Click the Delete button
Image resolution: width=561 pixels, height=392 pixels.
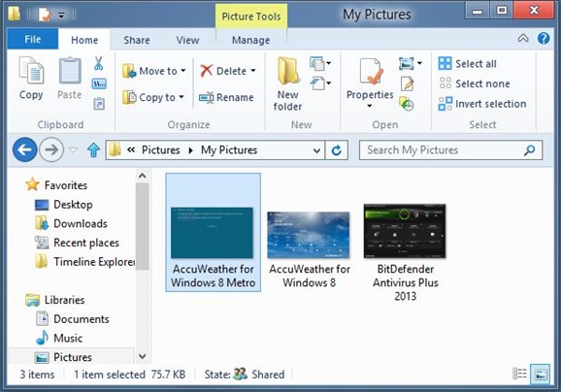pyautogui.click(x=223, y=71)
